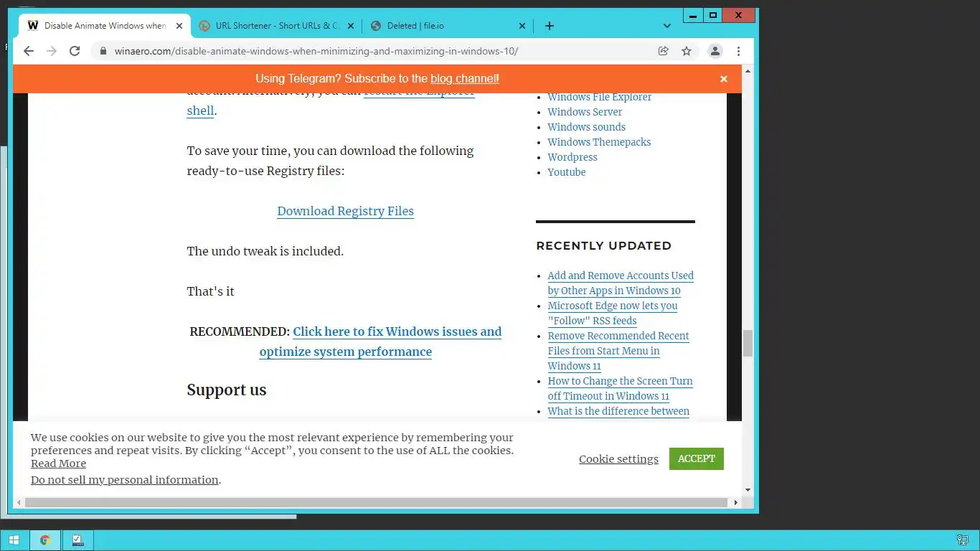
Task: Open the second pinned taskbar app
Action: 77,540
